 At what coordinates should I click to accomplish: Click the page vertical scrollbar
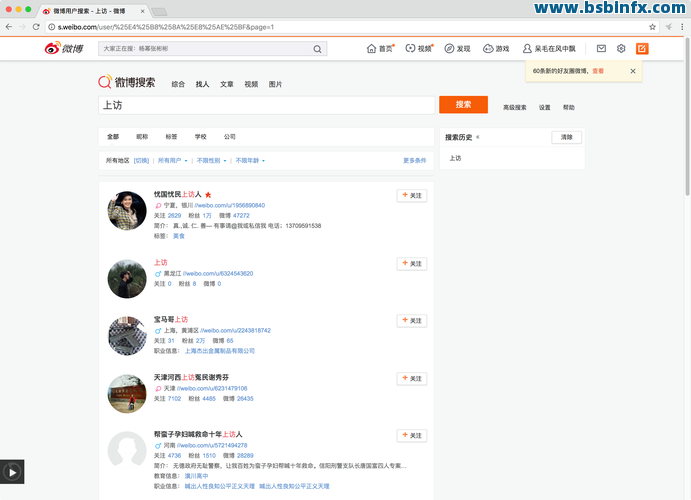pos(687,116)
